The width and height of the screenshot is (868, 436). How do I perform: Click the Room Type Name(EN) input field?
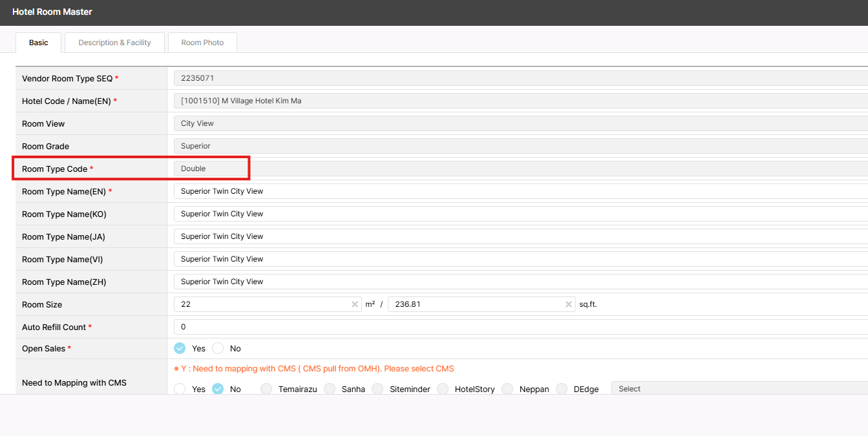(517, 191)
